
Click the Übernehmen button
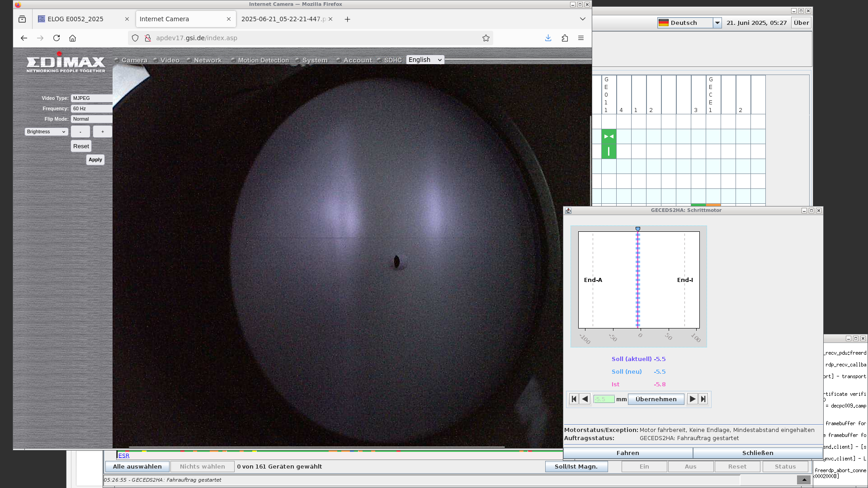click(x=656, y=399)
